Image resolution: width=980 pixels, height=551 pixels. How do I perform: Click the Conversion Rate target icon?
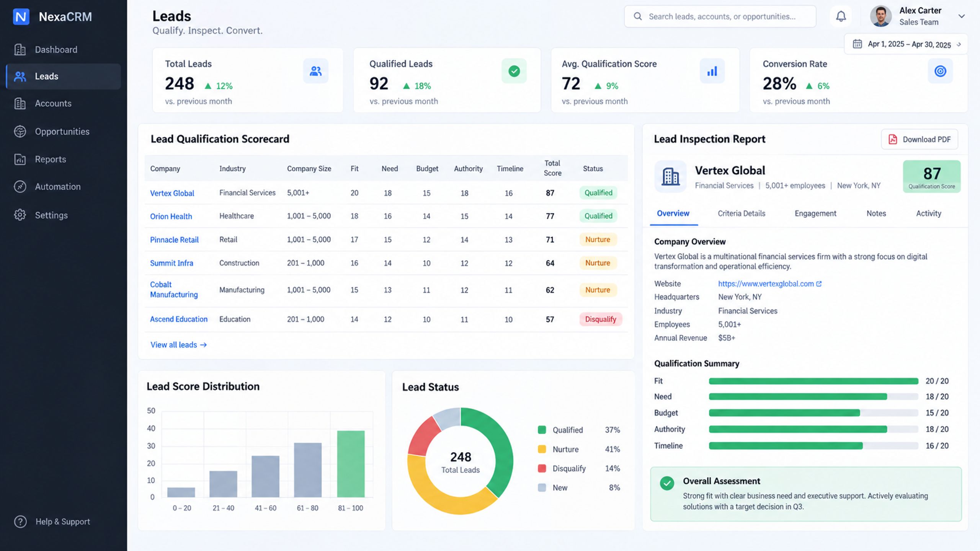point(940,71)
